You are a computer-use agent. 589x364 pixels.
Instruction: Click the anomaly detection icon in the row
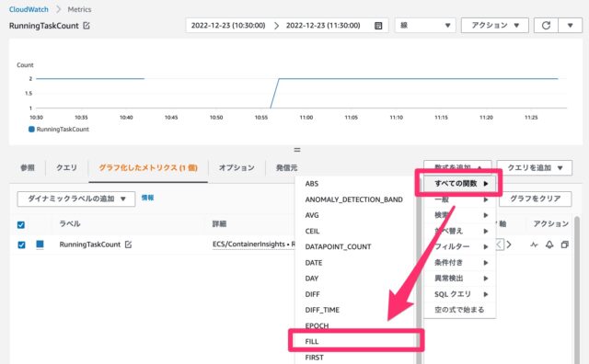(534, 245)
